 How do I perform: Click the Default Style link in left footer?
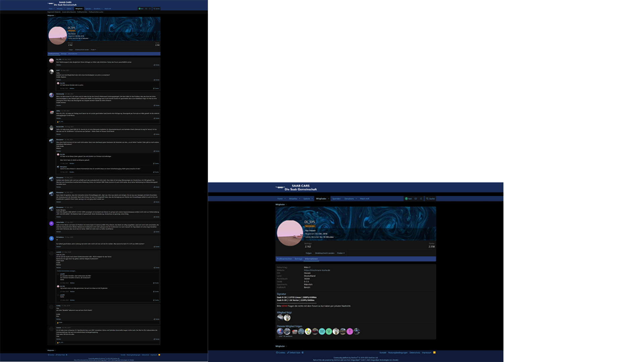61,355
